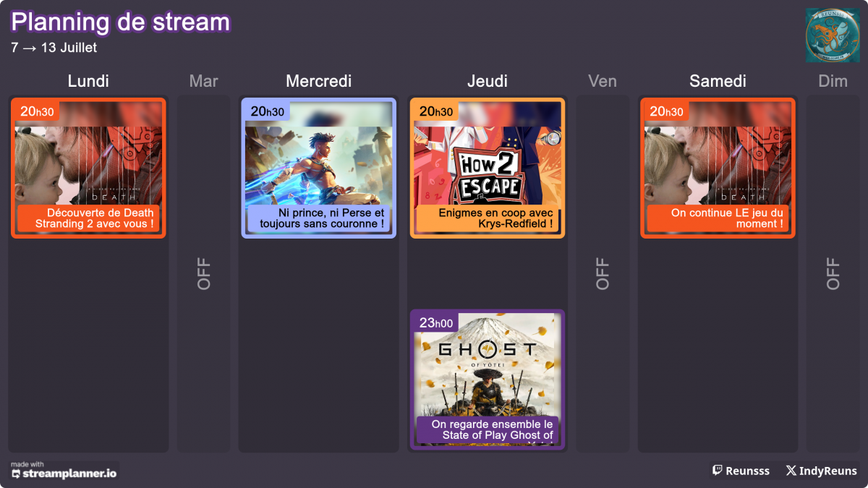Click the OFF label in Friday column
868x488 pixels.
click(603, 273)
